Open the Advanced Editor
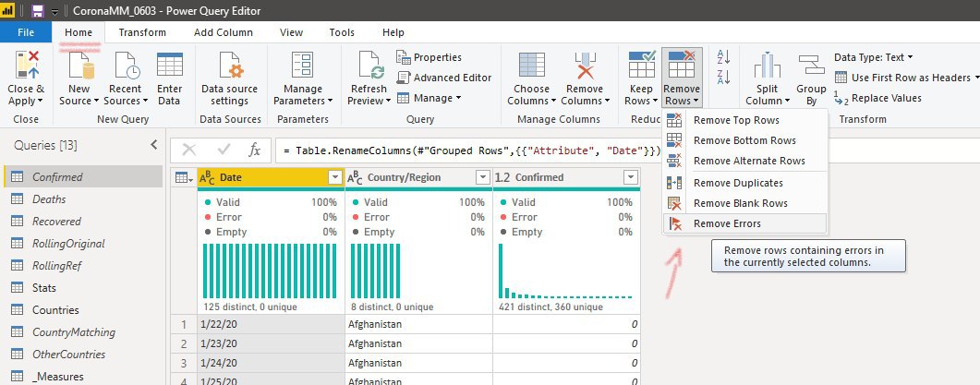 pyautogui.click(x=444, y=78)
